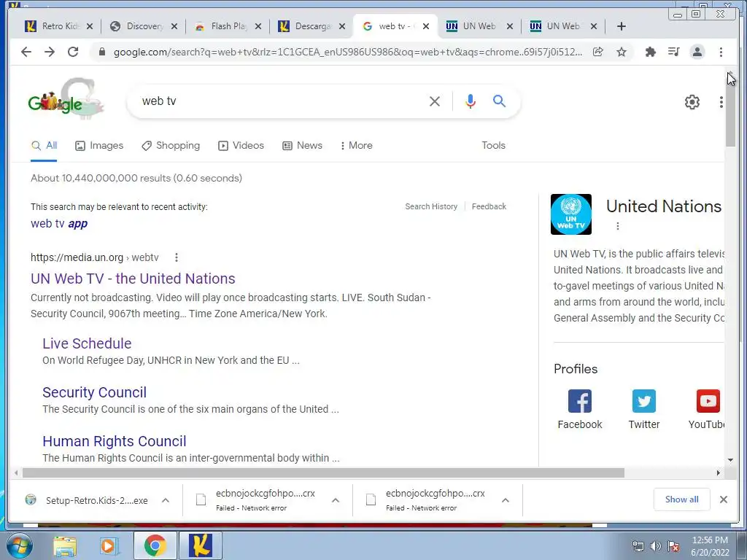Bookmark this page with the star icon
This screenshot has height=560, width=747.
pos(622,52)
